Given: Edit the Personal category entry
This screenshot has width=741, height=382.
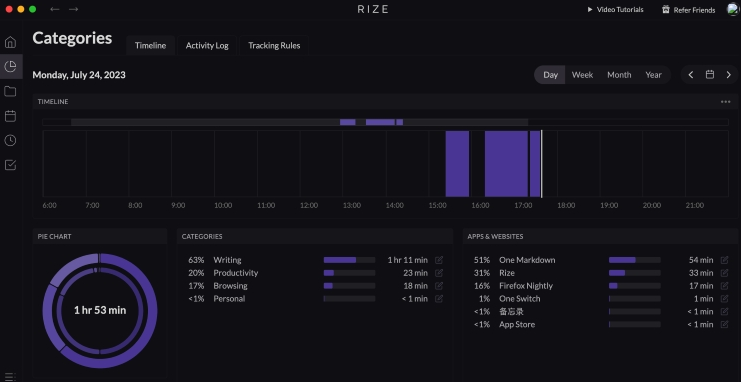Looking at the screenshot, I should click(439, 298).
